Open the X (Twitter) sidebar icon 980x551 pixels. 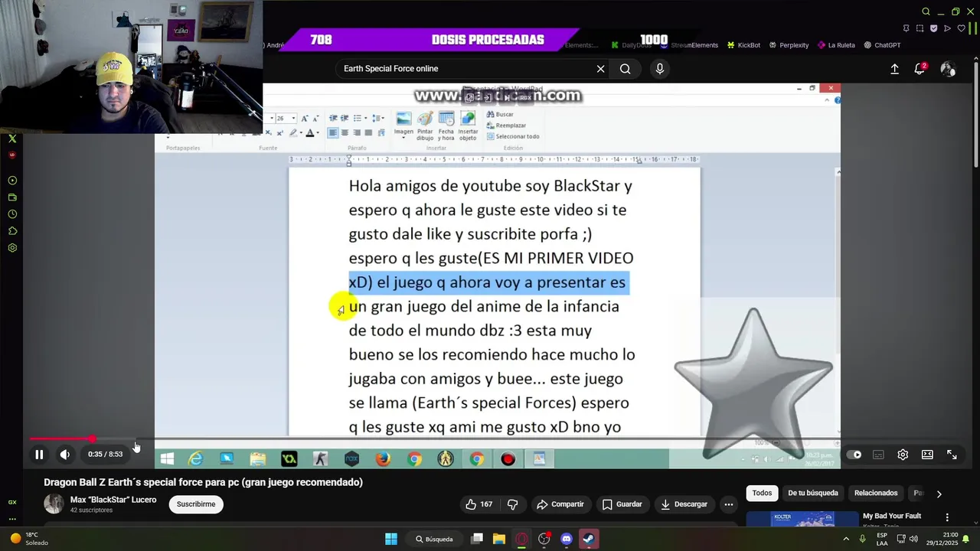[x=12, y=139]
